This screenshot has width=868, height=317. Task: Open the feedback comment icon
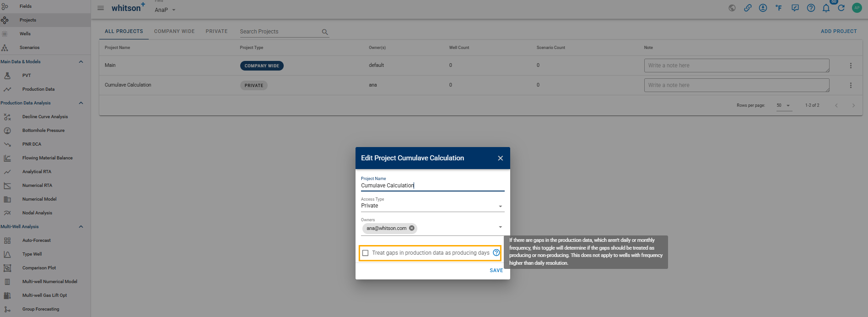point(795,8)
